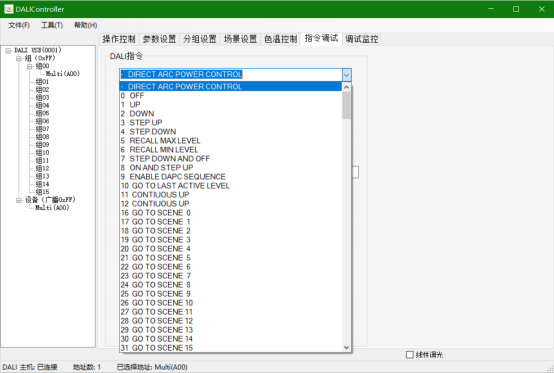554x373 pixels.
Task: Choose '0 OFF' from the command list
Action: (x=231, y=96)
